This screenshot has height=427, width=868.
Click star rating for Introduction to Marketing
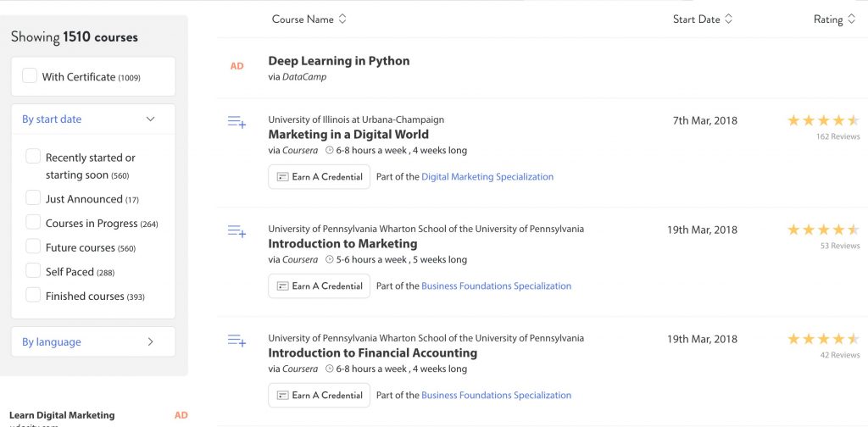[x=823, y=229]
